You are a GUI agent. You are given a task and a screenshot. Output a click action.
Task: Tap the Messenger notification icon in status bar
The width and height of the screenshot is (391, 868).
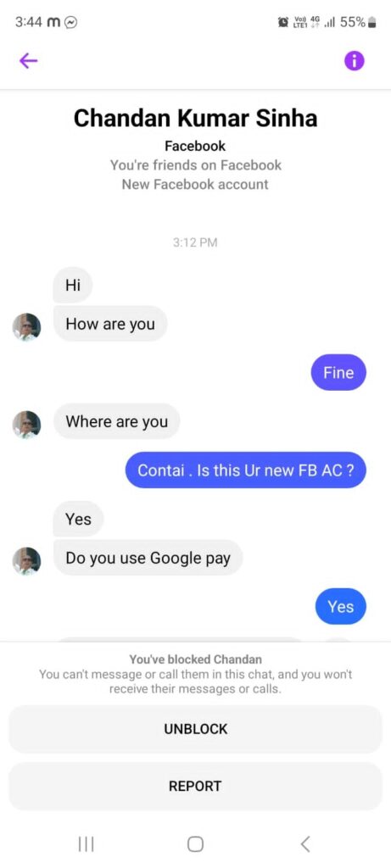point(71,22)
